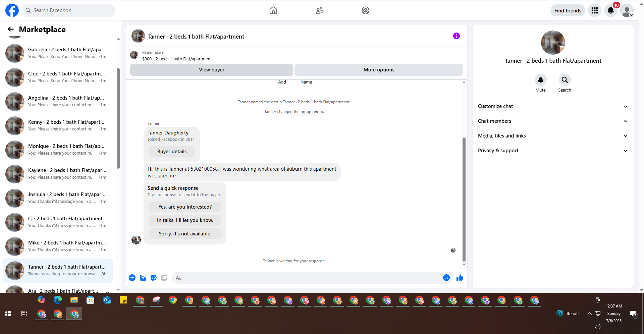Image resolution: width=644 pixels, height=334 pixels.
Task: Click the chat messages scrollbar
Action: pos(464,199)
